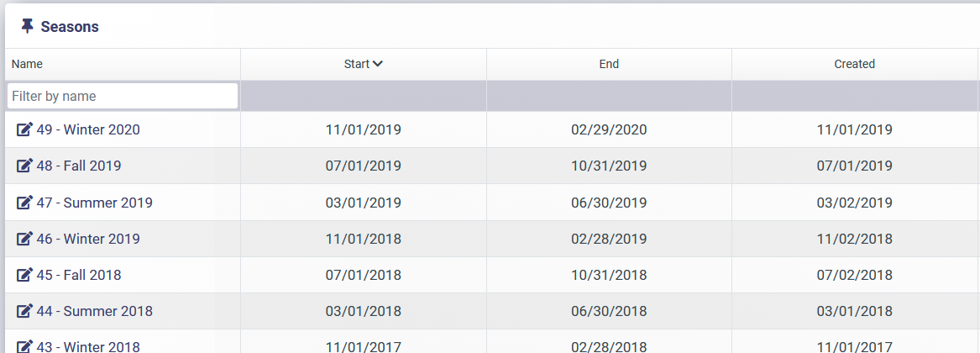This screenshot has width=980, height=353.
Task: Open the 47 - Summer 2019 season
Action: tap(94, 203)
